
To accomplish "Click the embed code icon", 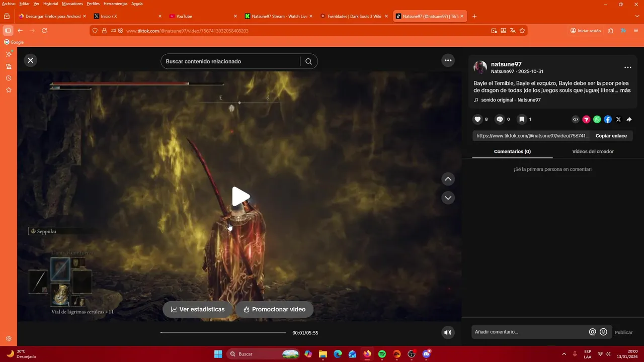I will (576, 119).
